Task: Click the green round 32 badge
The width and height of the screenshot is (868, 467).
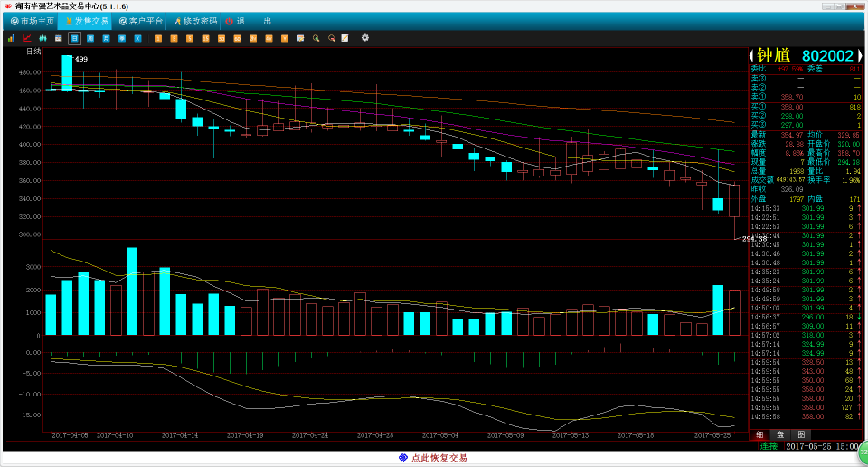Action: pyautogui.click(x=862, y=450)
